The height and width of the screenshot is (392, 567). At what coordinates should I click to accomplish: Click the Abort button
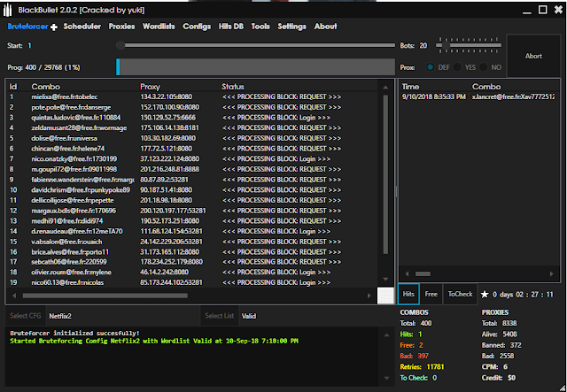(533, 56)
